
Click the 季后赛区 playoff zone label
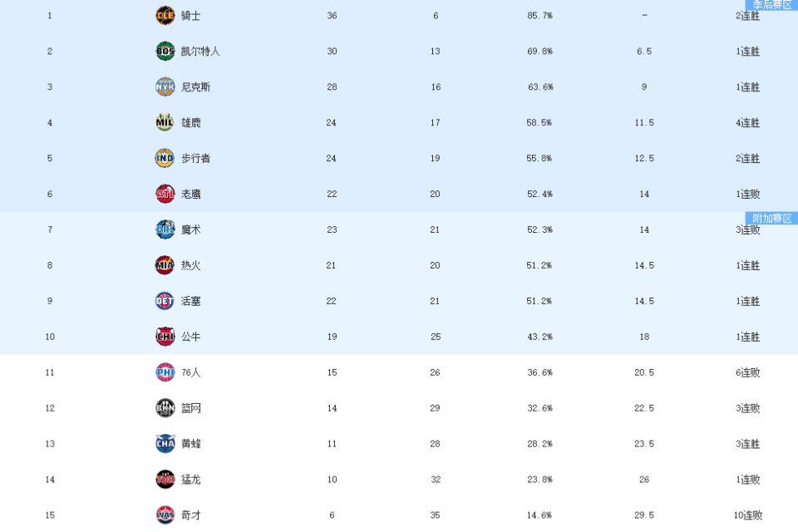pos(771,5)
